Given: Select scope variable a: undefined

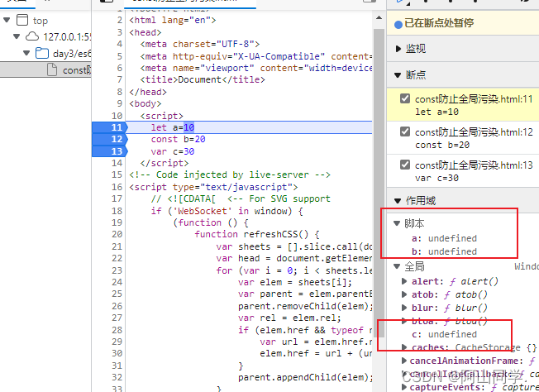Looking at the screenshot, I should click(444, 238).
